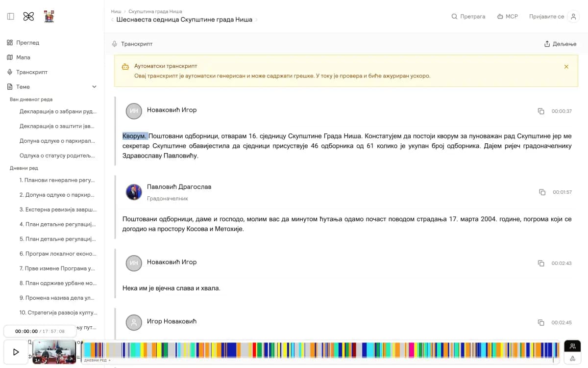
Task: Select agenda item 5. План детаљне регулациј...
Action: (57, 239)
